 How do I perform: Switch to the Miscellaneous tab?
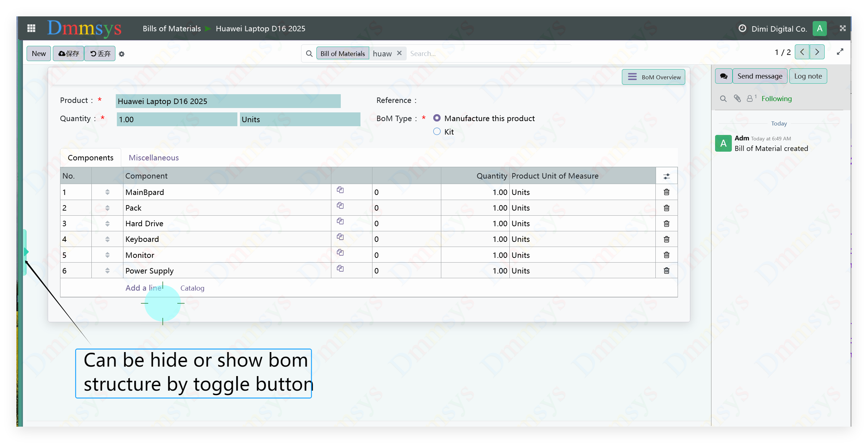tap(154, 157)
